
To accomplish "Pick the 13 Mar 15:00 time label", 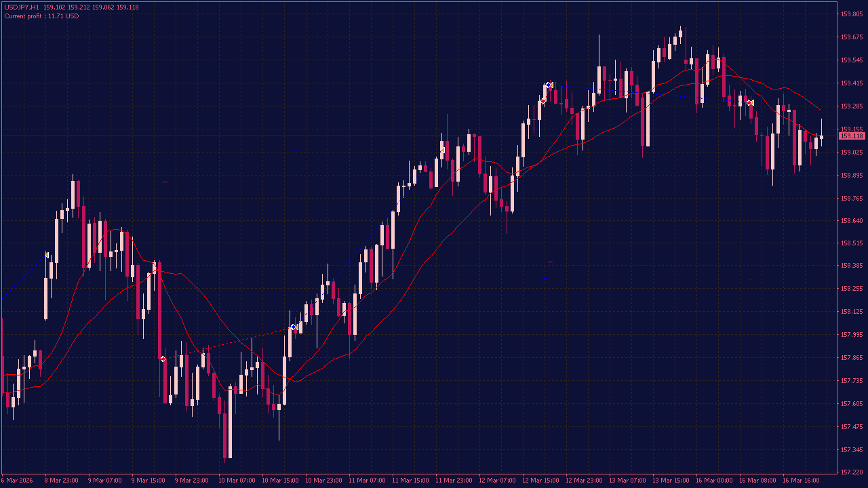I will pos(671,481).
